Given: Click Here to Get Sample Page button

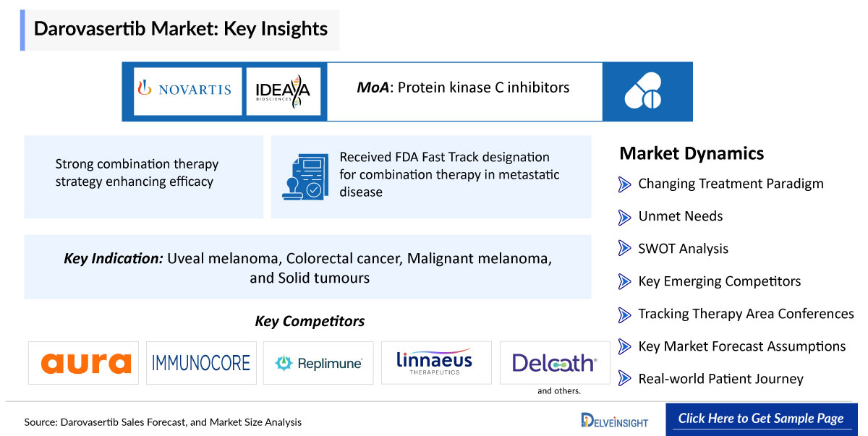Looking at the screenshot, I should 761,419.
